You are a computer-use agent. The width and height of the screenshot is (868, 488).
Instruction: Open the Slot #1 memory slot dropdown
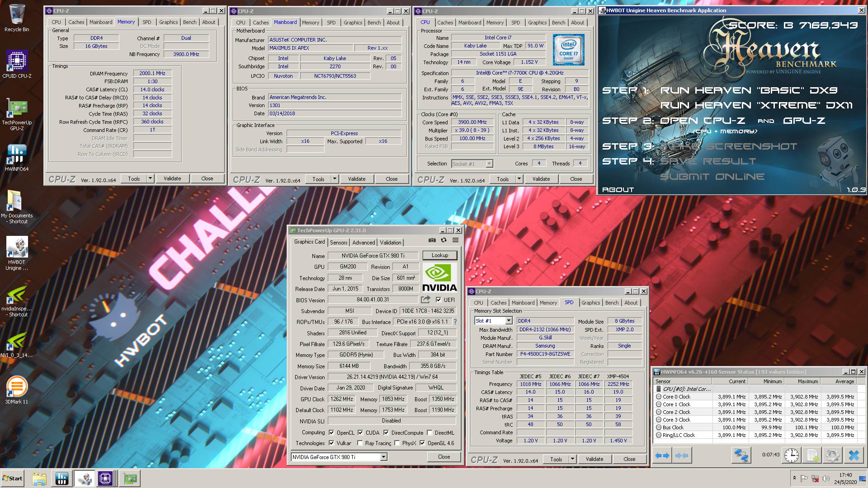(x=509, y=321)
